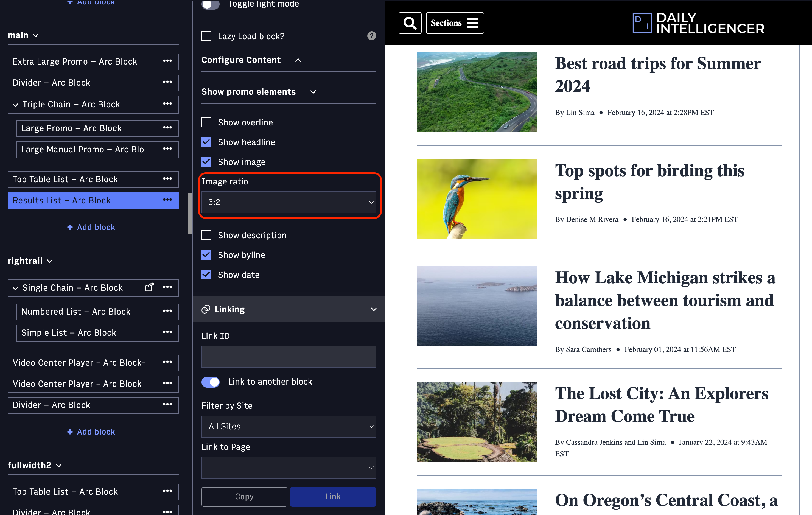Open Best road trips for Summer 2024 headline

657,75
